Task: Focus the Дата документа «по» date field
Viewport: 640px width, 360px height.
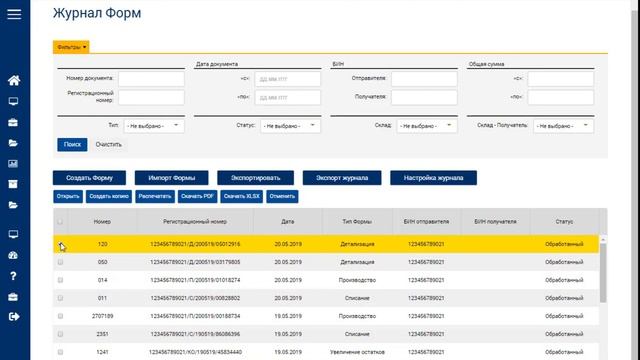Action: pyautogui.click(x=288, y=98)
